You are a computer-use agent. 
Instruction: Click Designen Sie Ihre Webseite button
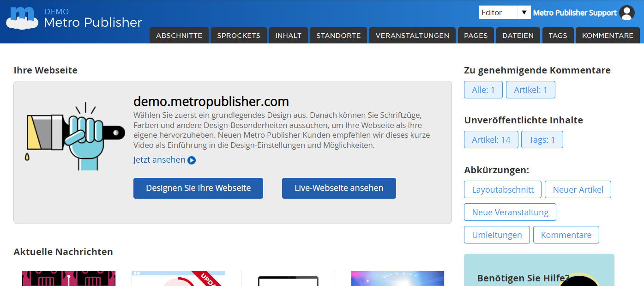click(x=198, y=188)
